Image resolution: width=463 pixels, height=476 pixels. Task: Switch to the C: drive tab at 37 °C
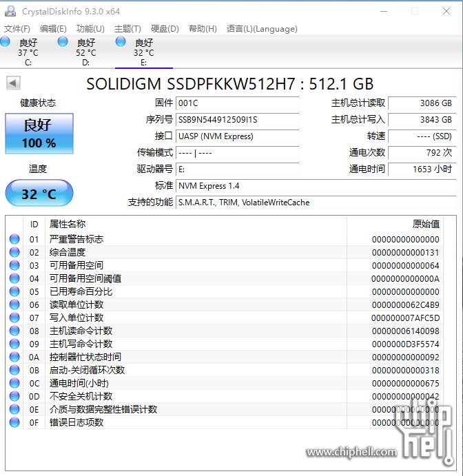click(x=28, y=52)
